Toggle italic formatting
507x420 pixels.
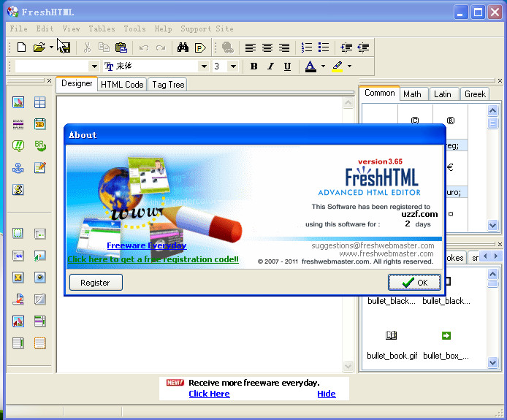[x=270, y=66]
